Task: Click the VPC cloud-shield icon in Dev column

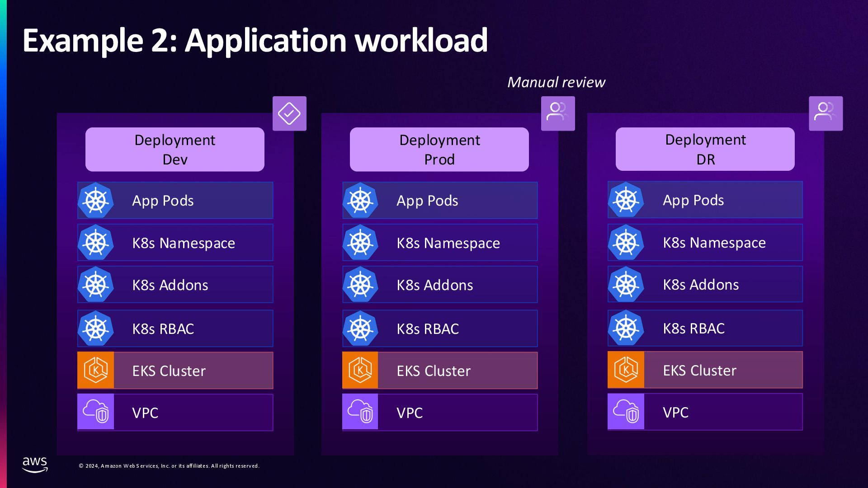Action: (96, 412)
